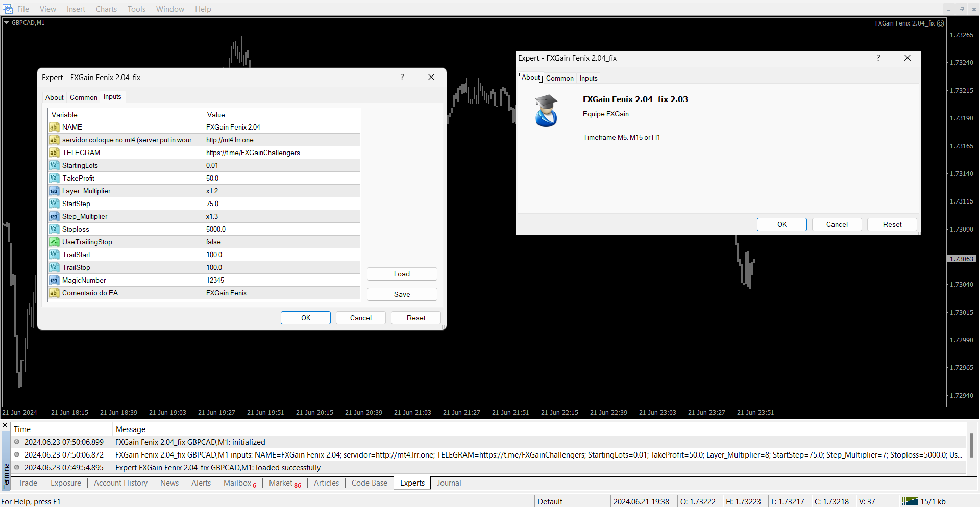
Task: Click the Stoploss variable double icon
Action: (x=54, y=229)
